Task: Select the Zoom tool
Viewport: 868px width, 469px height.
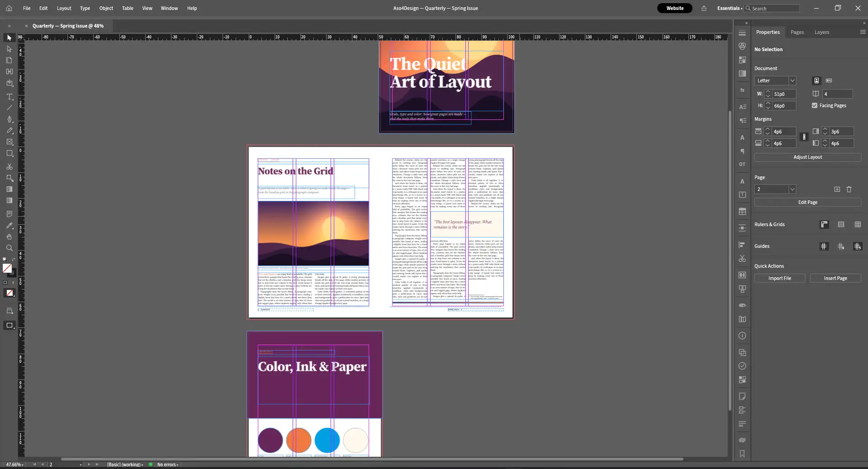Action: 9,248
